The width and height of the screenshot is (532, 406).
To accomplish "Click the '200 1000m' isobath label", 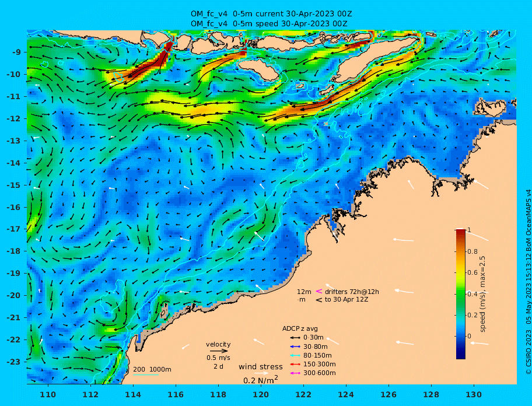I will pyautogui.click(x=152, y=369).
